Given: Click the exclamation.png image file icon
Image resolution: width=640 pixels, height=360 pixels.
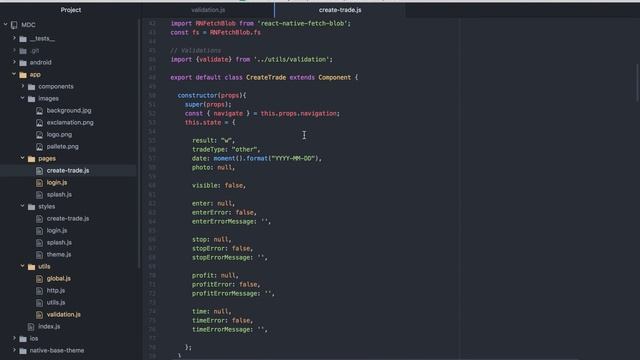Looking at the screenshot, I should coord(39,122).
